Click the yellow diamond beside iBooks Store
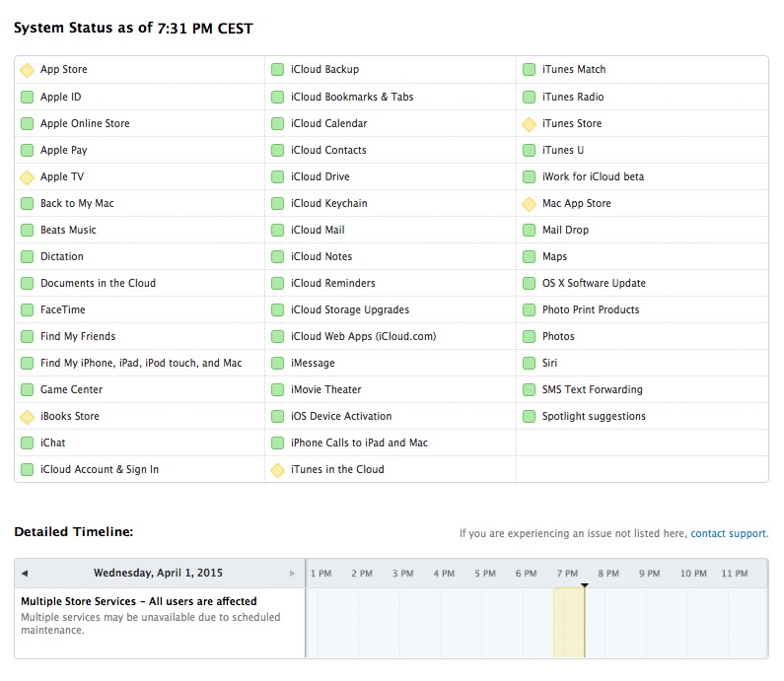Screen dimensions: 784x681 tap(27, 417)
